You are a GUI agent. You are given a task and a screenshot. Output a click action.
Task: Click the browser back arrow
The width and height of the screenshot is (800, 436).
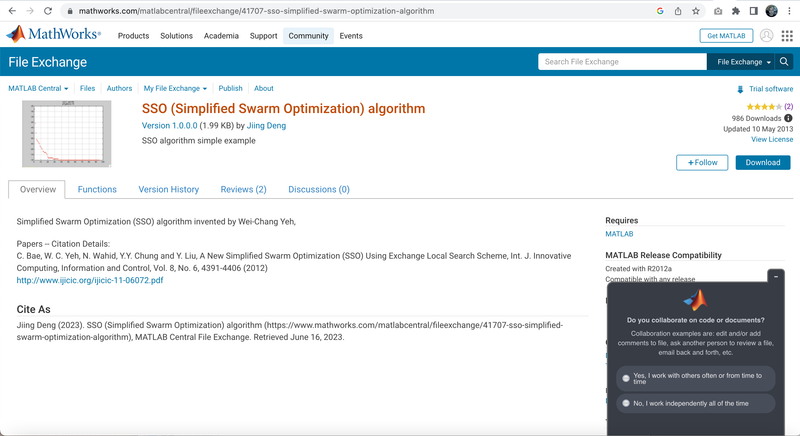point(12,11)
